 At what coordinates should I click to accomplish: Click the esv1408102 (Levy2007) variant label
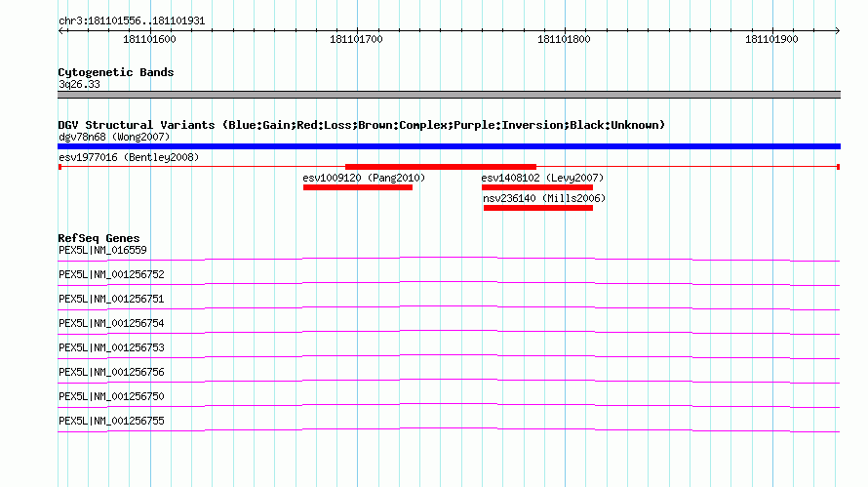coord(542,178)
